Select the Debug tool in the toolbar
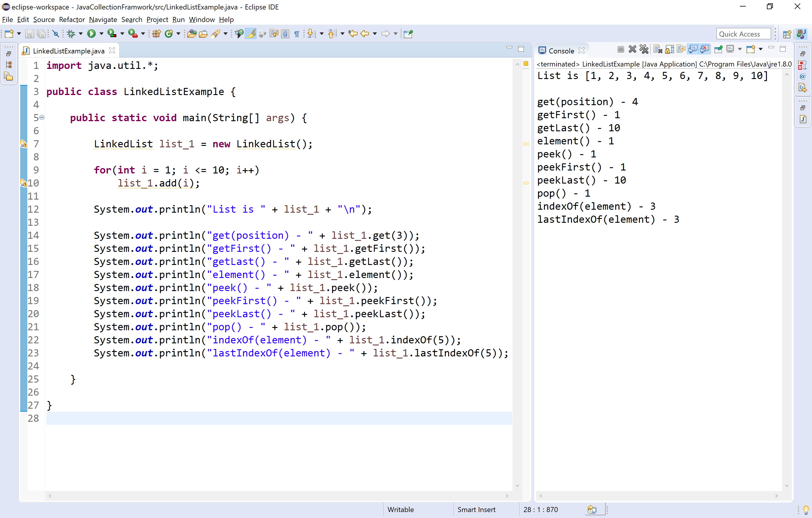 71,34
